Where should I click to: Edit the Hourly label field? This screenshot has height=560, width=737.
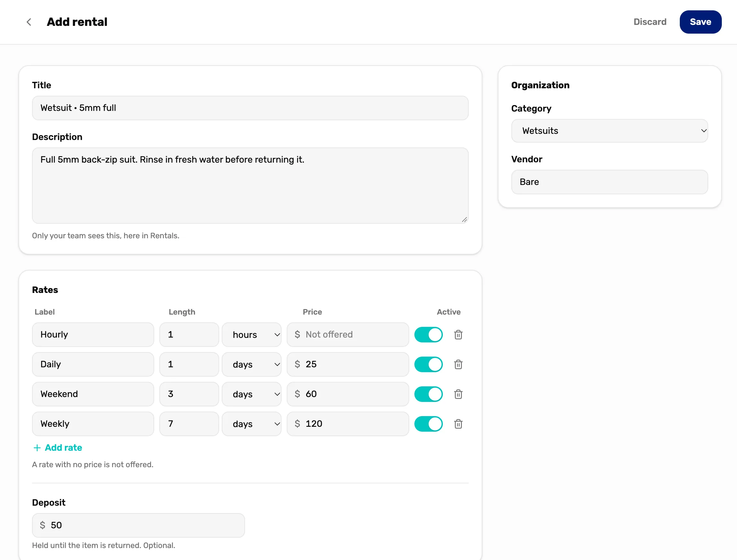pos(93,335)
